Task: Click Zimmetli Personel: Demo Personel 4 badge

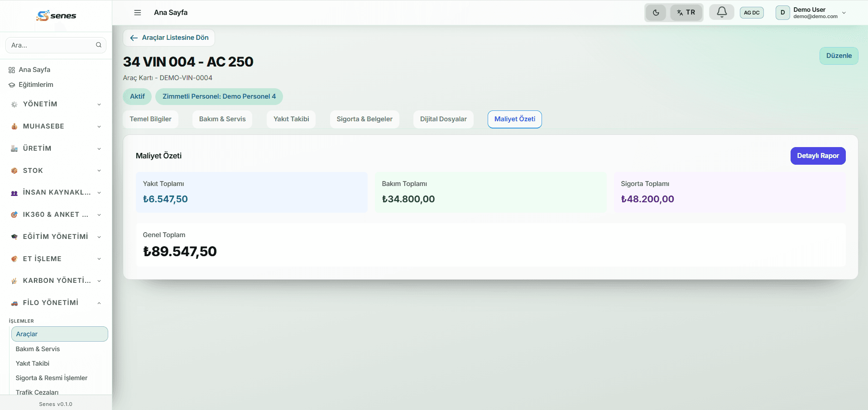Action: pos(219,96)
